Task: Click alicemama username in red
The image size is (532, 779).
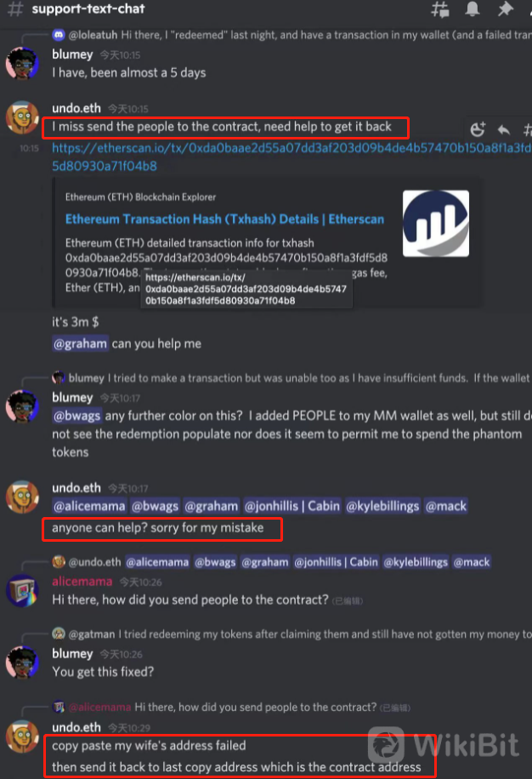Action: 82,582
